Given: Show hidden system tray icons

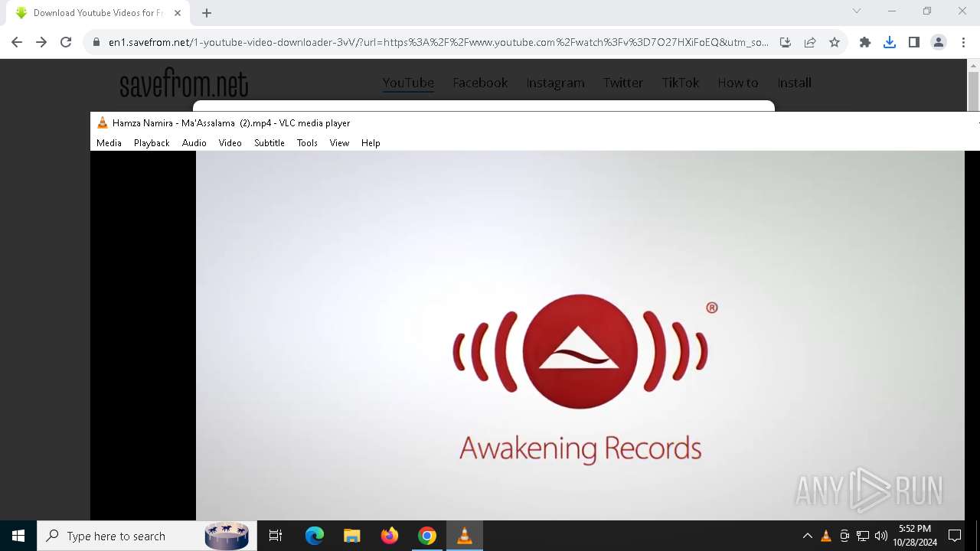Looking at the screenshot, I should click(x=807, y=536).
